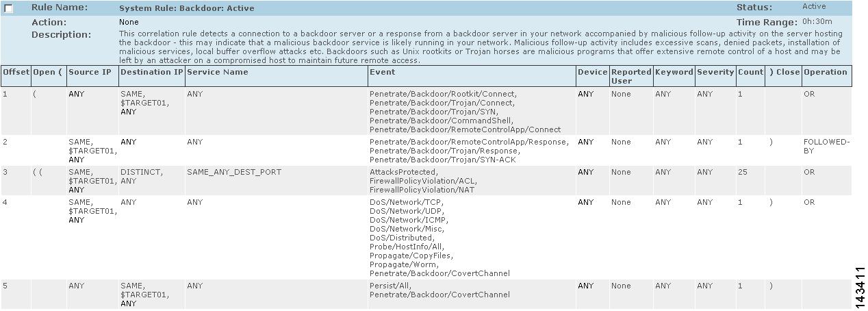Viewport: 868px width, 311px height.
Task: Click the Operation column header
Action: point(826,72)
